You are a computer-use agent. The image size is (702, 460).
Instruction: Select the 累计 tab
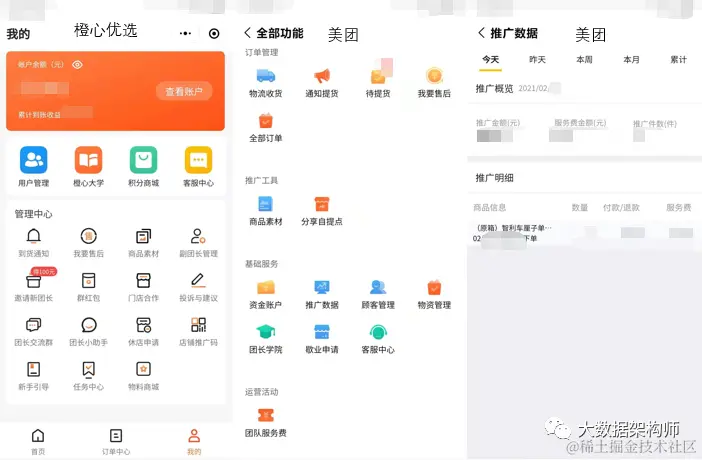[678, 60]
